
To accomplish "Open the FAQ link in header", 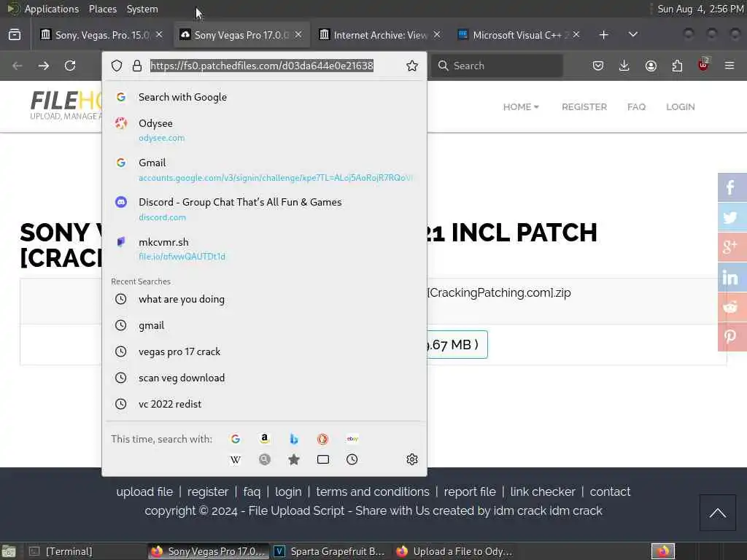I will (x=636, y=106).
